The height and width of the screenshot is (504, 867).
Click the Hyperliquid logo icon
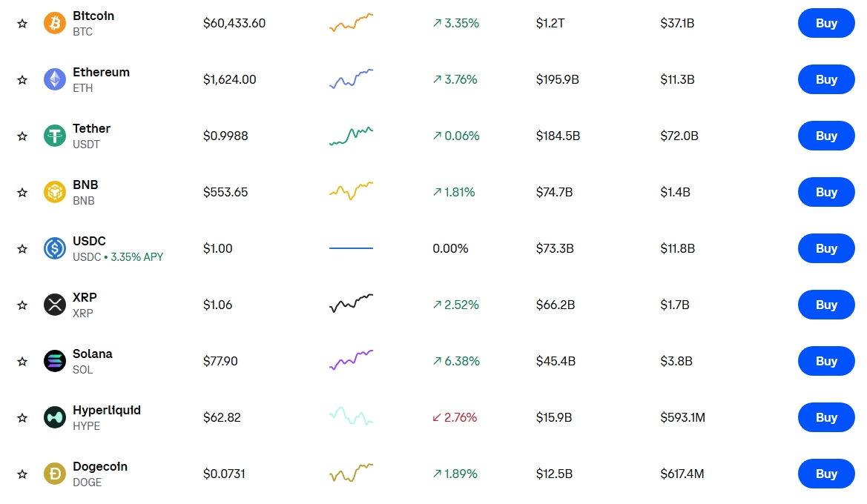[55, 418]
